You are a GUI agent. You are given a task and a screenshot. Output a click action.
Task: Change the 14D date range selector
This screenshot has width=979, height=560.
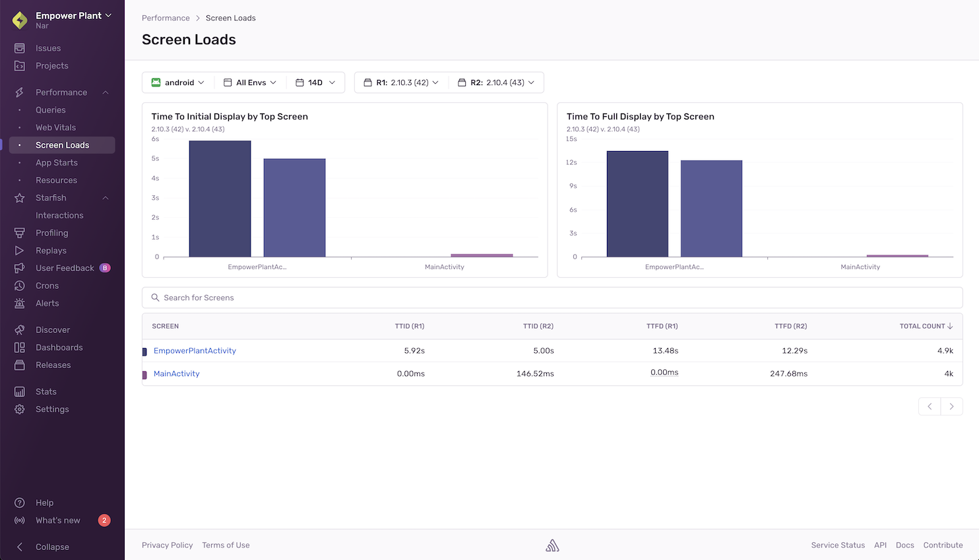click(315, 82)
